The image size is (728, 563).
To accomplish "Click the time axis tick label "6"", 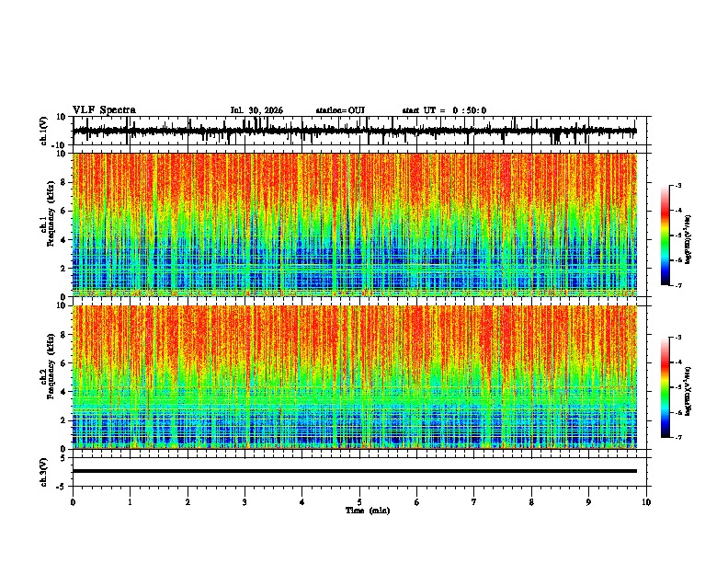I will [417, 502].
